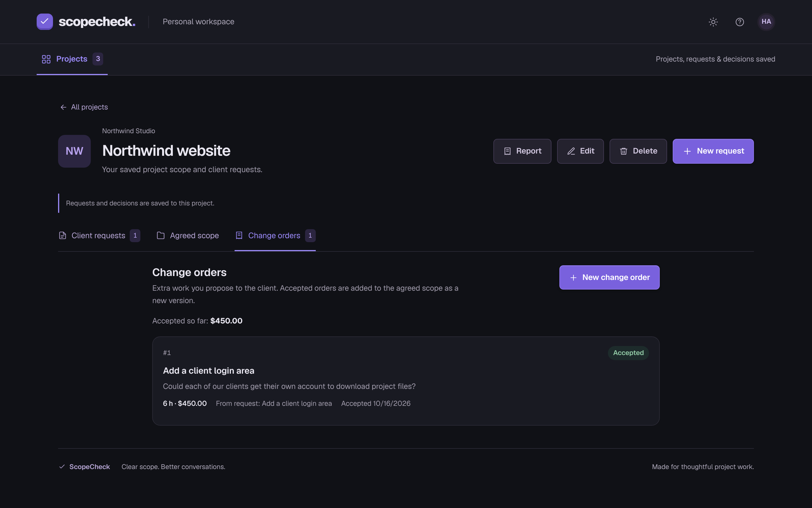Click the #1 change order number
812x508 pixels.
pos(167,353)
